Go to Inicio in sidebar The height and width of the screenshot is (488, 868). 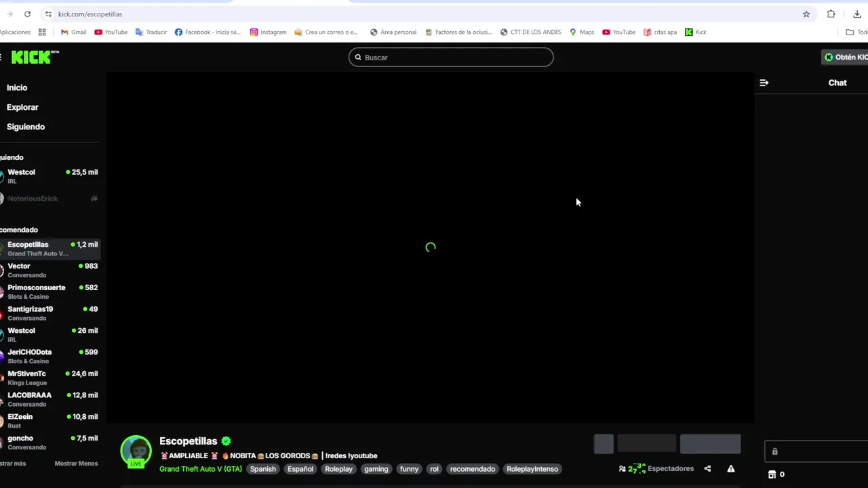(17, 87)
